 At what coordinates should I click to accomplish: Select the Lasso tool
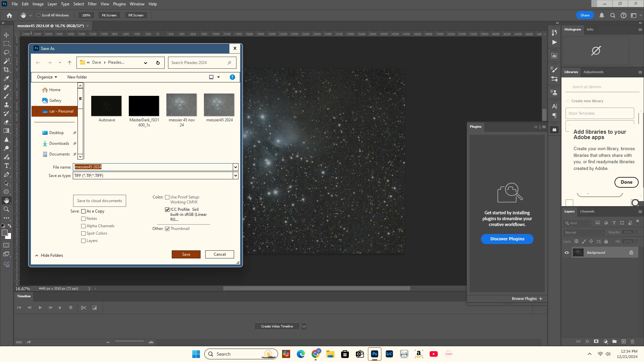pyautogui.click(x=6, y=52)
